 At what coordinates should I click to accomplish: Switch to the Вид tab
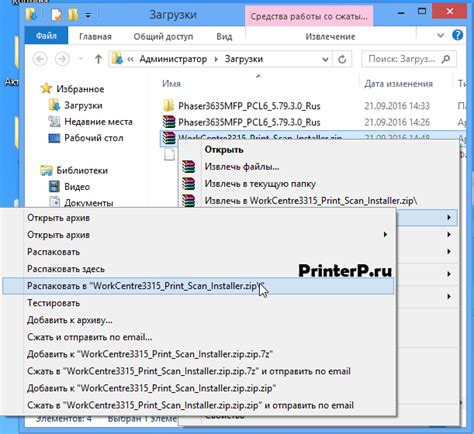point(224,36)
